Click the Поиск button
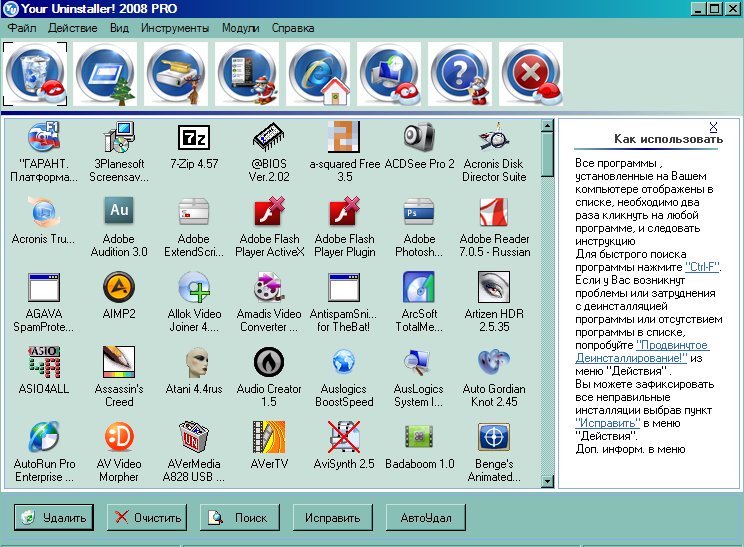The width and height of the screenshot is (744, 547). pyautogui.click(x=240, y=517)
